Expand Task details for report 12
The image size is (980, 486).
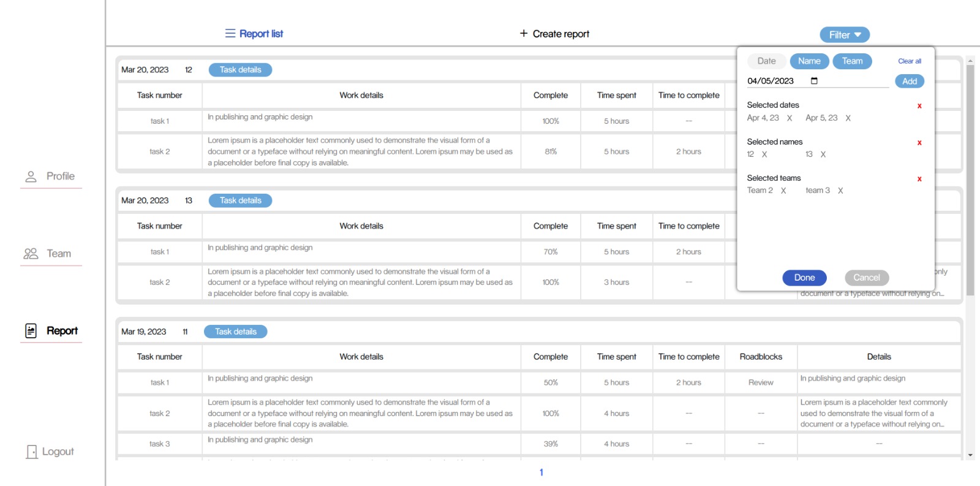point(241,70)
